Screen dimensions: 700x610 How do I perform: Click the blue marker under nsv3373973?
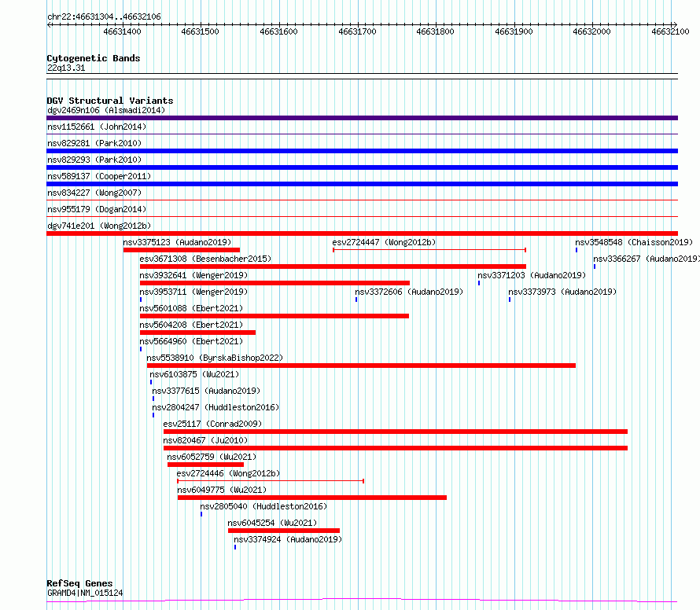point(510,299)
